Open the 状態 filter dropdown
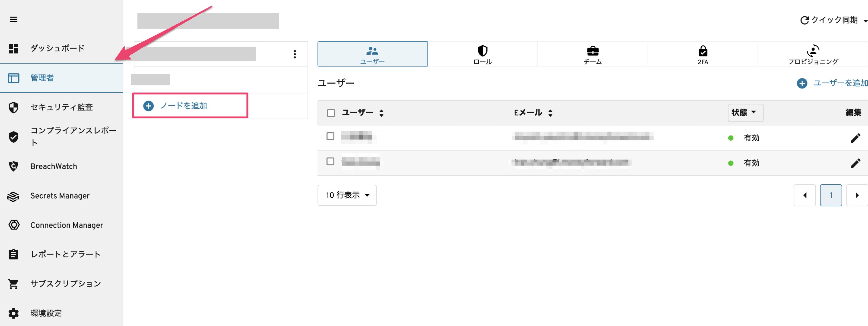The image size is (868, 326). (745, 113)
